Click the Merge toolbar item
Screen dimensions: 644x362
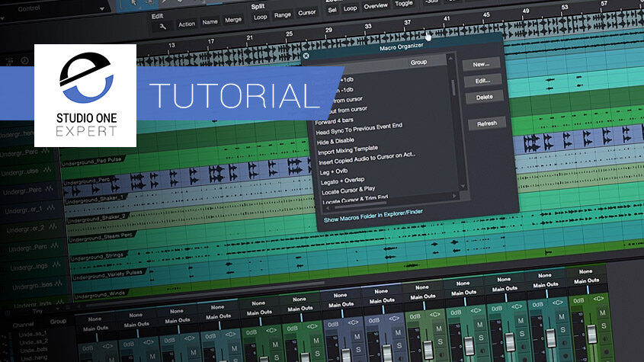click(233, 20)
